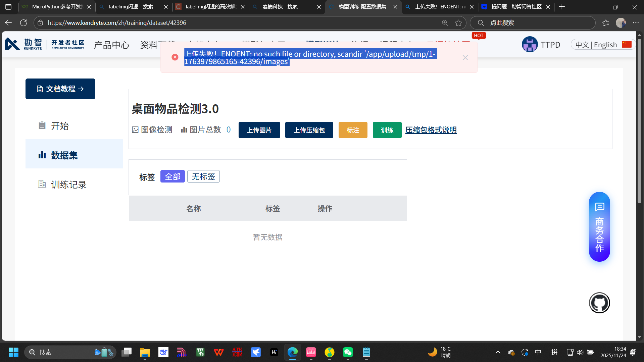Screen dimensions: 644x362
Task: Select the 无标签 label filter
Action: [203, 176]
